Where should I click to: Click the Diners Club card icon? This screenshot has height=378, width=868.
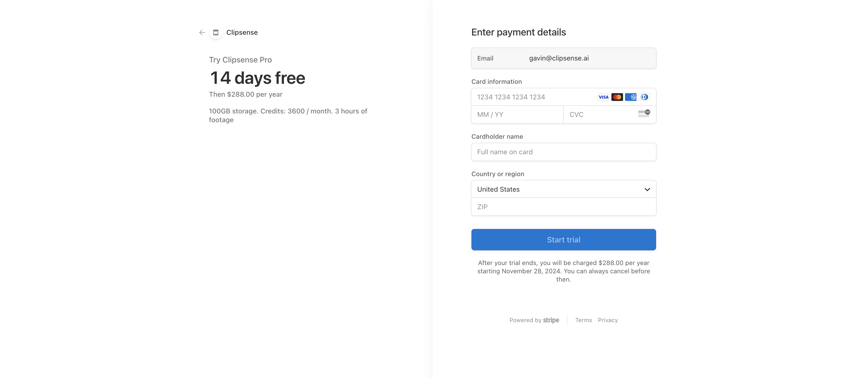644,97
